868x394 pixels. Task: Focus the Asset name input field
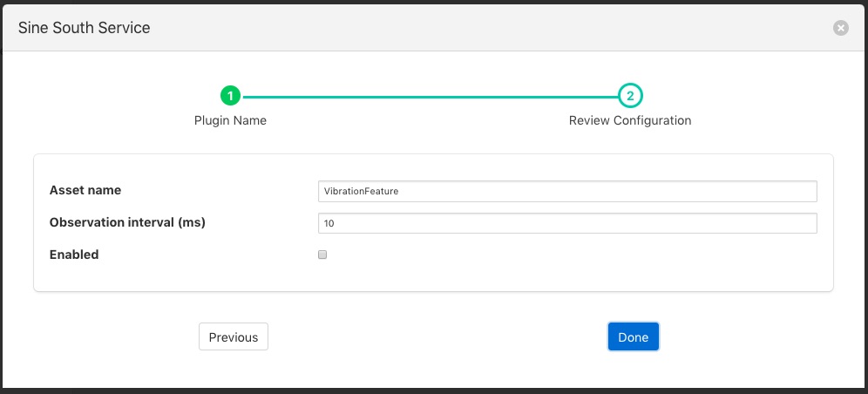(567, 191)
